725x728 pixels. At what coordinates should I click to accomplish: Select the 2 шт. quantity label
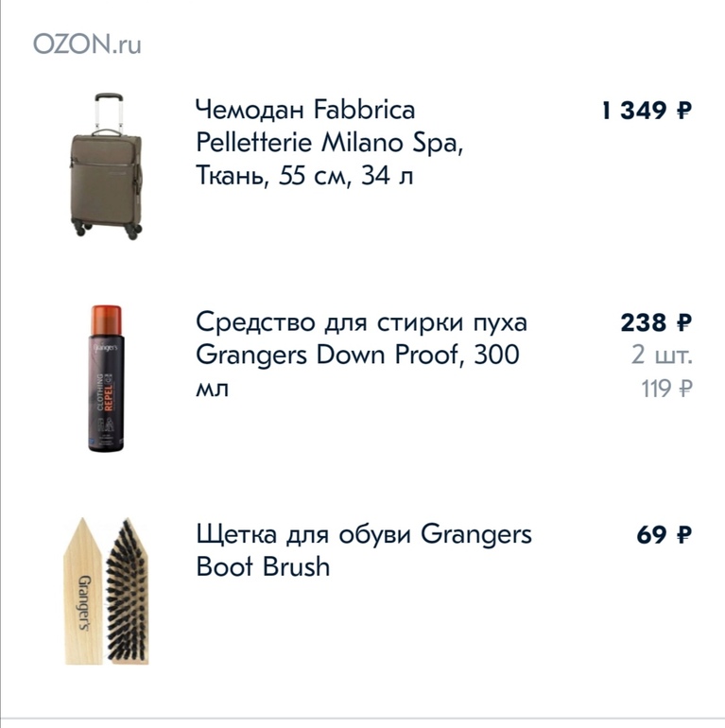tap(662, 355)
